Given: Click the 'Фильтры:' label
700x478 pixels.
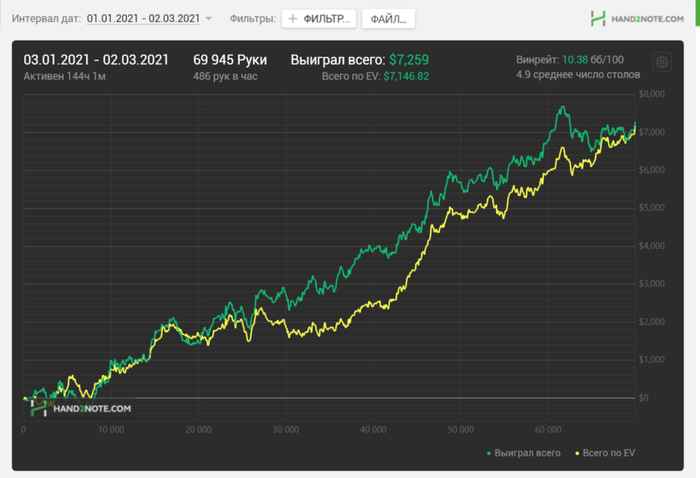Looking at the screenshot, I should (253, 19).
